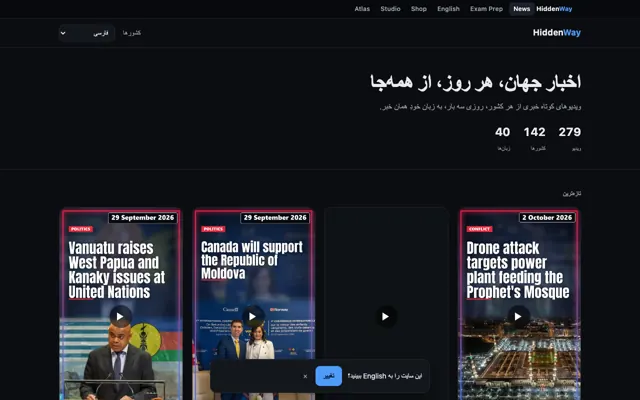The image size is (640, 400).
Task: Click the 29 September 2026 date on Canada card
Action: tap(275, 218)
